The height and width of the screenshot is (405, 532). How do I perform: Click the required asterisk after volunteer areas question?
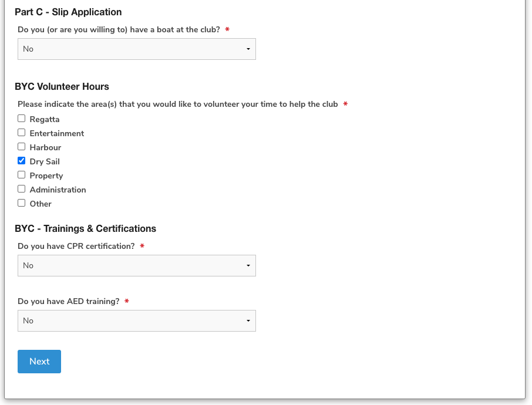coord(345,104)
